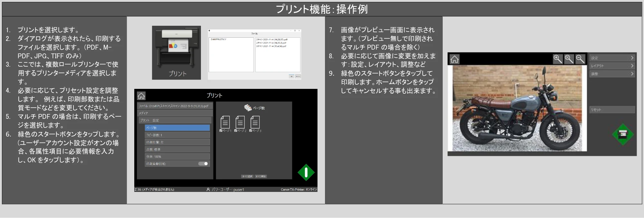The width and height of the screenshot is (644, 218).
Task: Click OK in the ファイル dialog
Action: 291,76
